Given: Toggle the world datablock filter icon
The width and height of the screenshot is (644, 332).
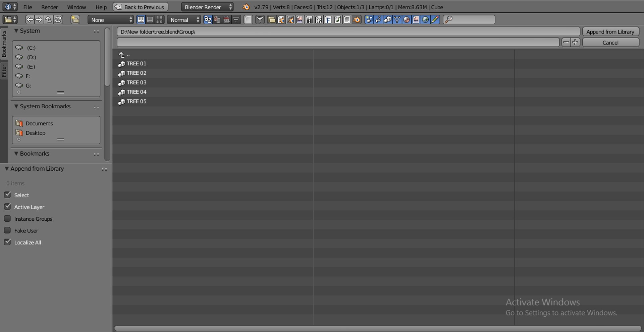Looking at the screenshot, I should point(425,20).
